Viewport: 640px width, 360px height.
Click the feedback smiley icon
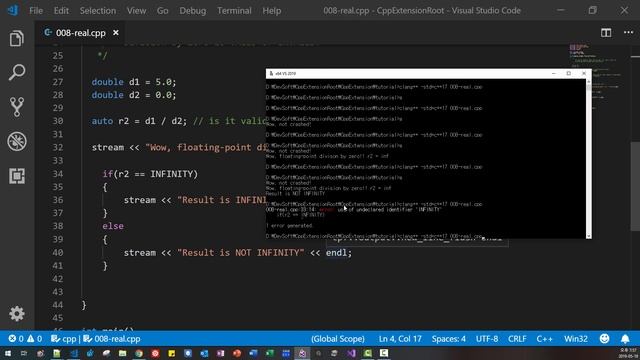click(604, 339)
